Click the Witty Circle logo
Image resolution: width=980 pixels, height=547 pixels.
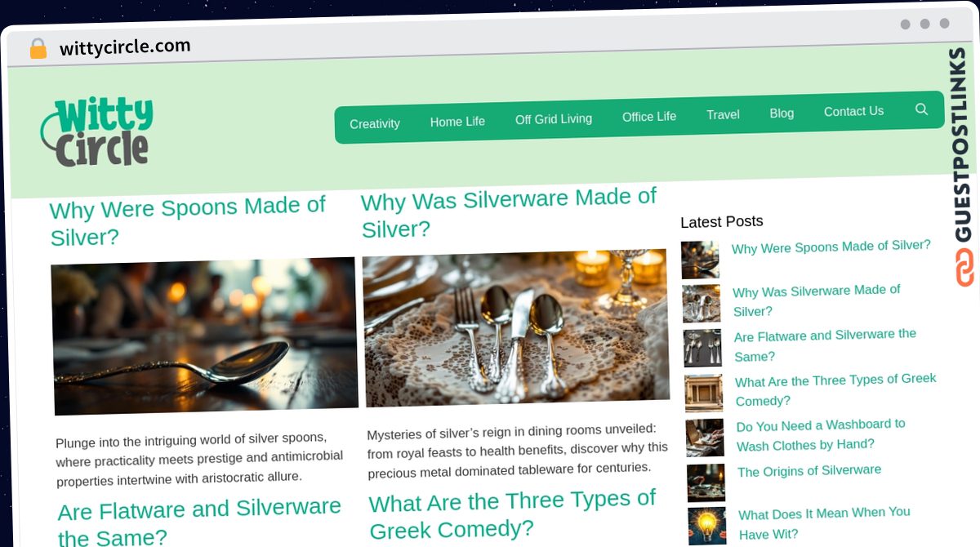(97, 132)
